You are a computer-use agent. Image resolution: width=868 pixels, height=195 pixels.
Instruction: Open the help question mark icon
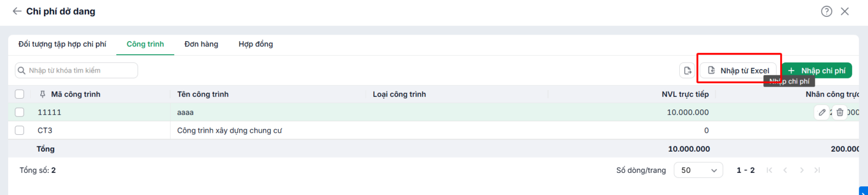point(826,11)
